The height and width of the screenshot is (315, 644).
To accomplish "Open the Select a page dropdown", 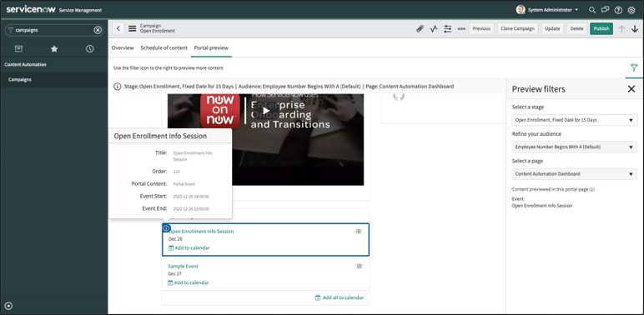I will [x=575, y=174].
